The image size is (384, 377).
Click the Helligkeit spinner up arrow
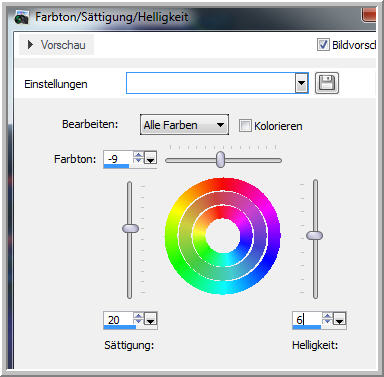[327, 316]
